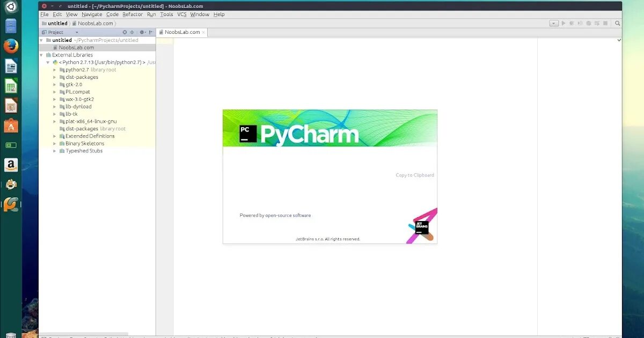Open Ubuntu Software Center dock icon
The height and width of the screenshot is (338, 644).
coord(11,126)
